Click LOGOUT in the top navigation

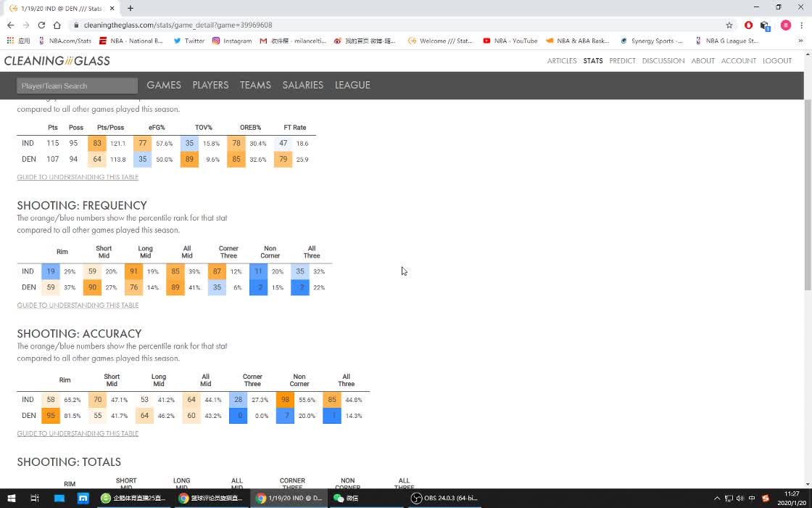tap(777, 61)
